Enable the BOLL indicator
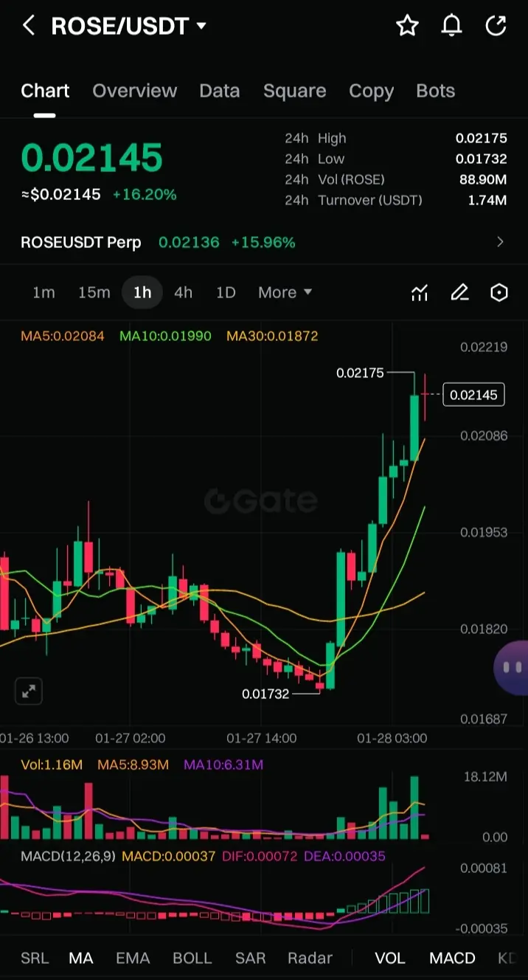The image size is (528, 980). pos(192,958)
